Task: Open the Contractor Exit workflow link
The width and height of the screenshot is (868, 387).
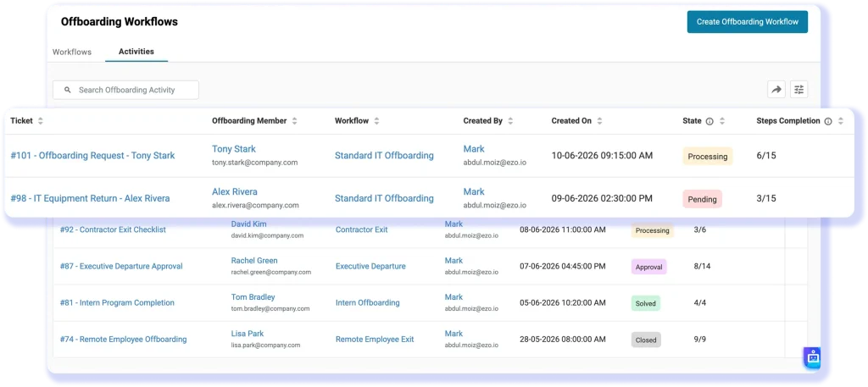Action: 361,229
